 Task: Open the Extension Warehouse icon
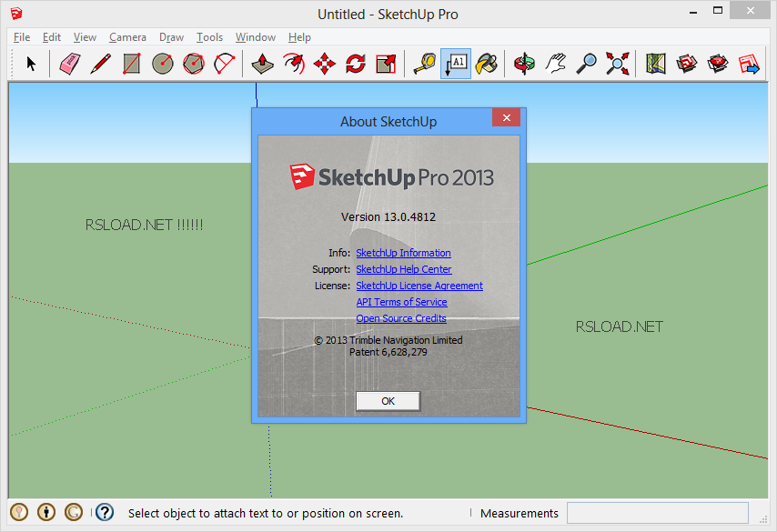718,64
